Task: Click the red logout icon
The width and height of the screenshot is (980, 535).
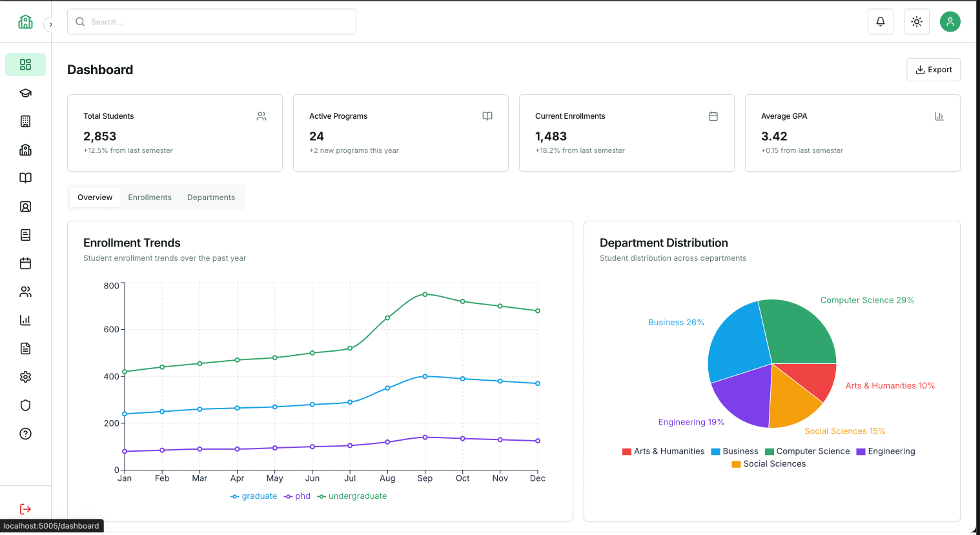Action: click(25, 509)
